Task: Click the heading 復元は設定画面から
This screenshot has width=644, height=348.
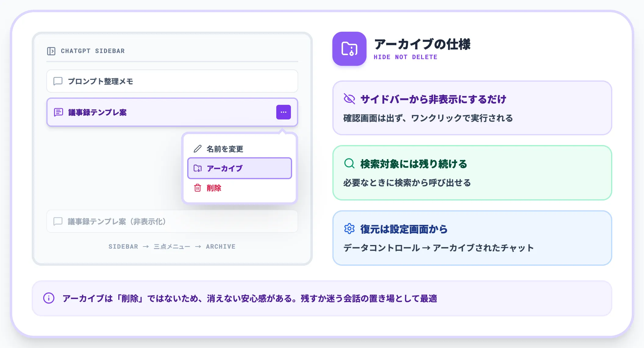Action: 404,229
